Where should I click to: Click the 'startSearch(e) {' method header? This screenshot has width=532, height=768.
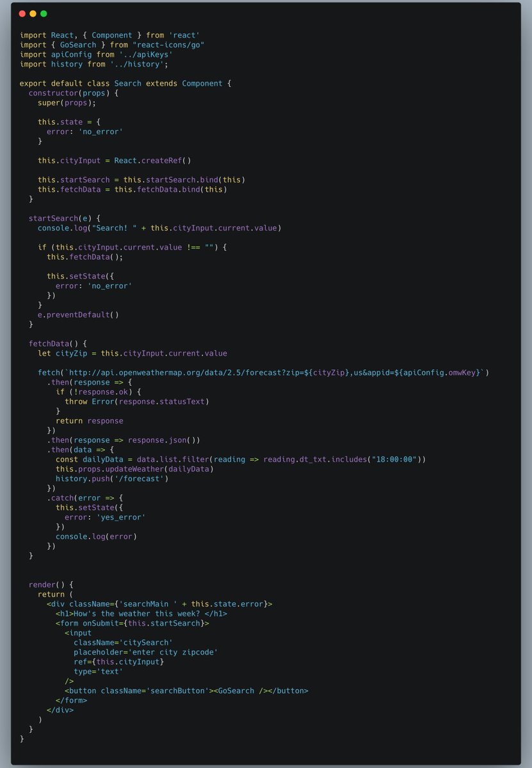[x=65, y=218]
